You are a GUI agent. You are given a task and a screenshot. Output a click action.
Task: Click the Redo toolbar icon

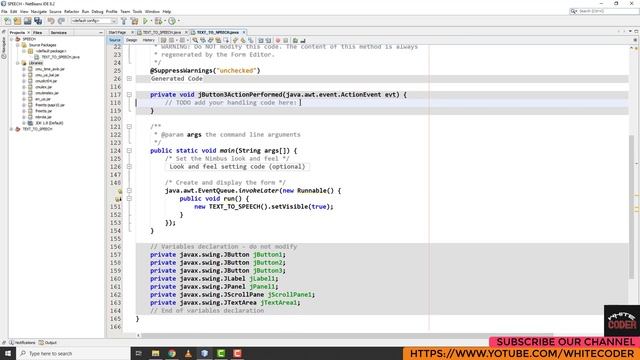click(61, 21)
